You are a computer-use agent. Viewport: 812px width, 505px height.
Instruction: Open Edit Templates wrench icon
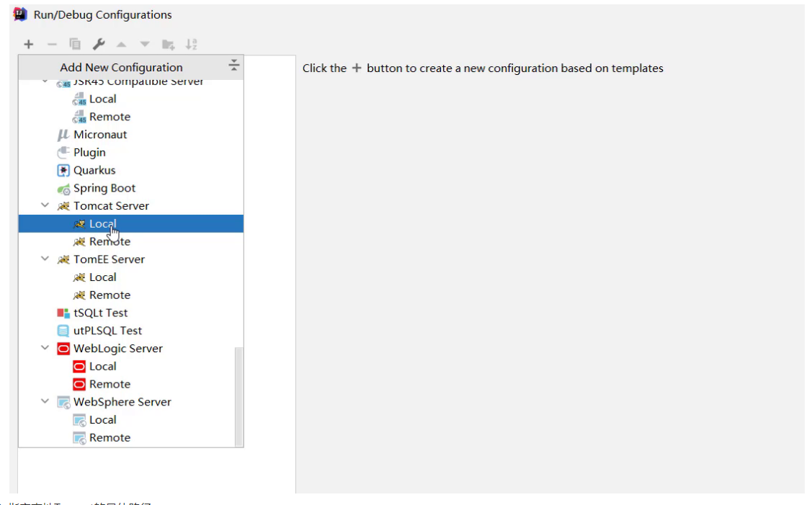[x=99, y=45]
